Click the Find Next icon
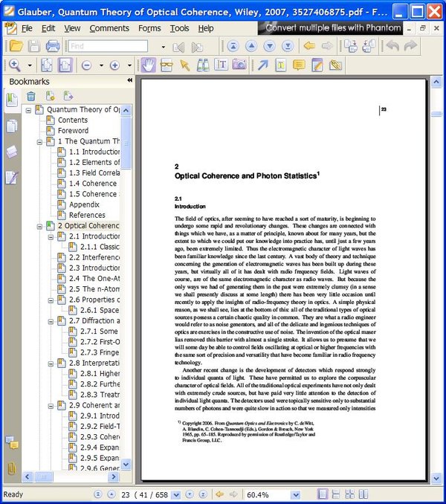 pyautogui.click(x=197, y=48)
